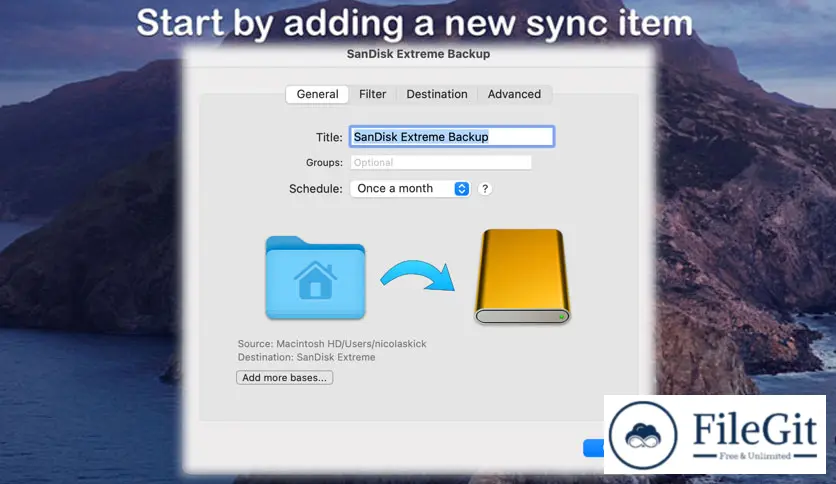Click the home folder source icon

click(x=315, y=278)
